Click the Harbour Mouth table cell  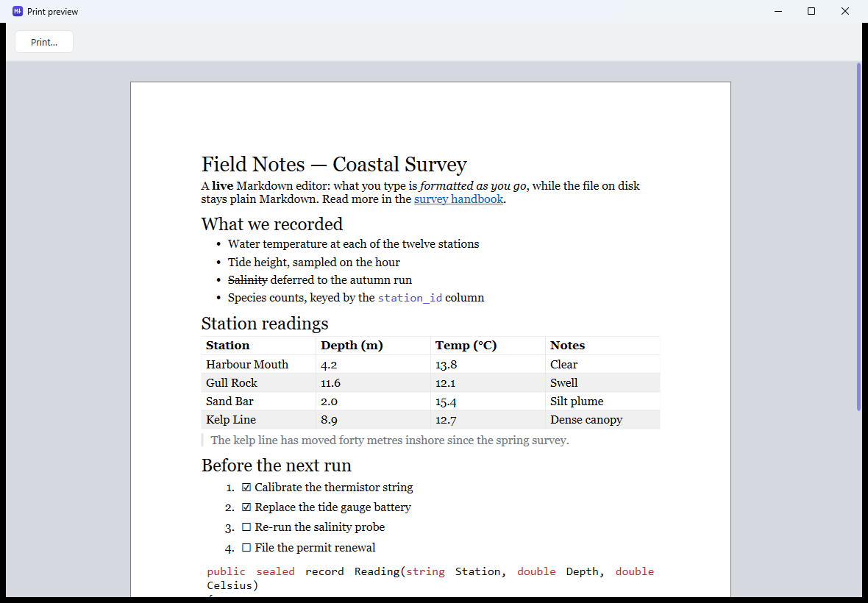[258, 364]
